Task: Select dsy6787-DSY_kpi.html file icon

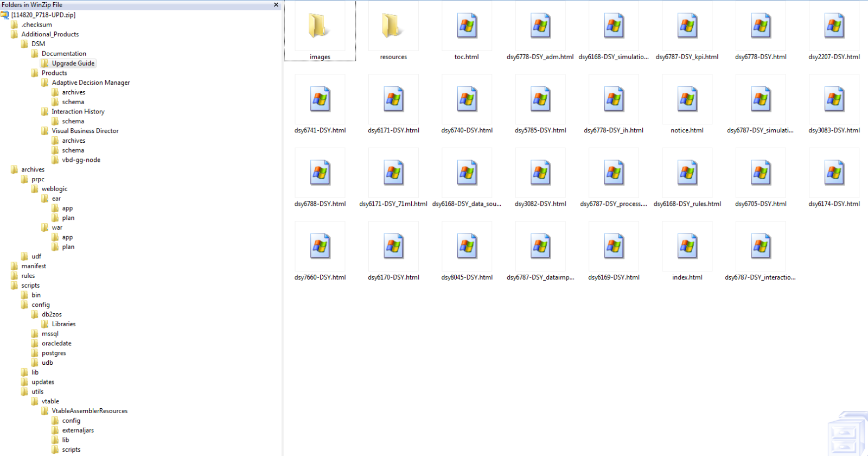Action: pos(687,26)
